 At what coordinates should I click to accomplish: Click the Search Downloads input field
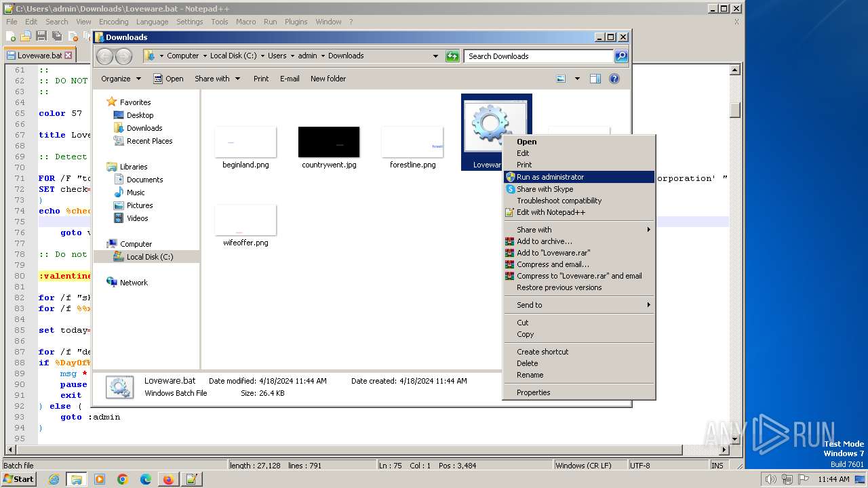[x=539, y=56]
